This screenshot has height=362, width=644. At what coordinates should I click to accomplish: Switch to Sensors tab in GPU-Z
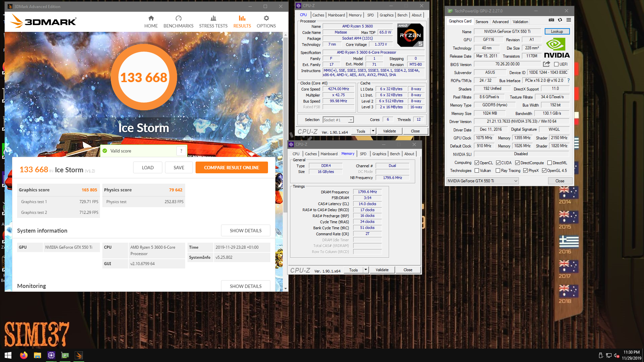[482, 22]
